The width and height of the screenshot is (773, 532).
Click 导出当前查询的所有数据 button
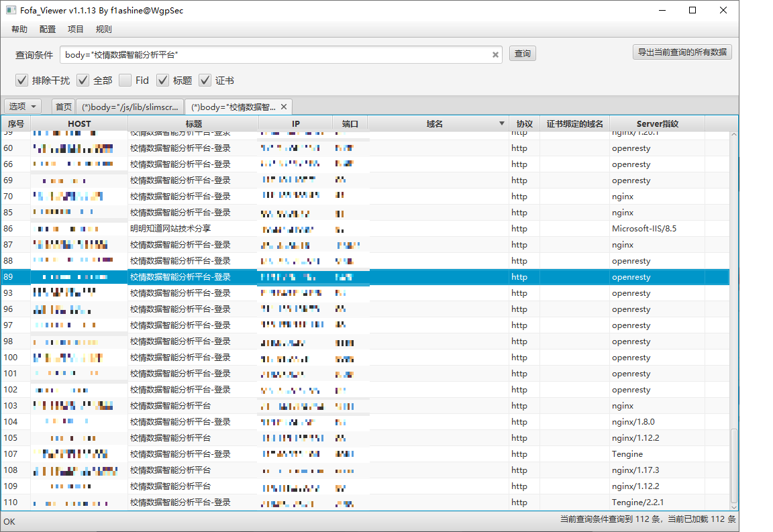point(682,52)
